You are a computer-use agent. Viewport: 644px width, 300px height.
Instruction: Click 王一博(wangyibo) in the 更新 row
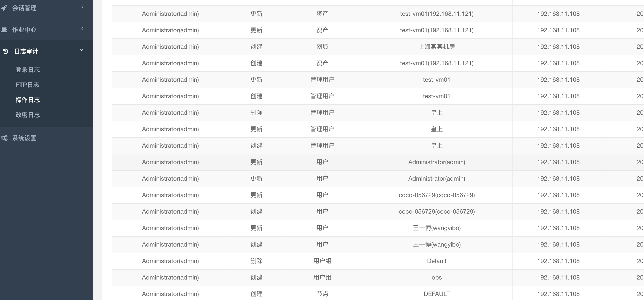click(437, 228)
